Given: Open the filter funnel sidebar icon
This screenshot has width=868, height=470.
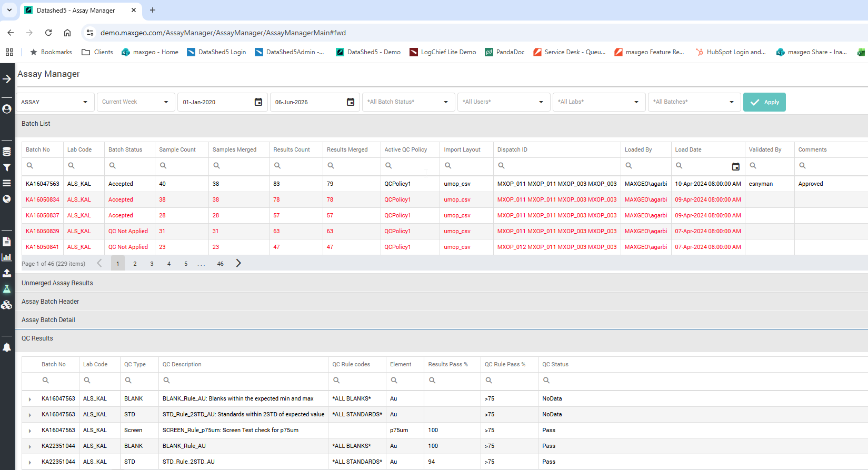Looking at the screenshot, I should [x=7, y=167].
